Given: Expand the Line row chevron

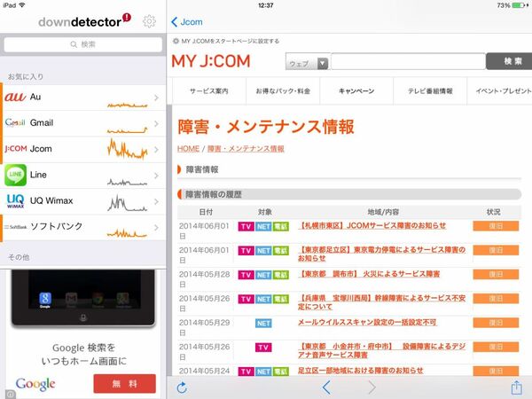Looking at the screenshot, I should [156, 176].
